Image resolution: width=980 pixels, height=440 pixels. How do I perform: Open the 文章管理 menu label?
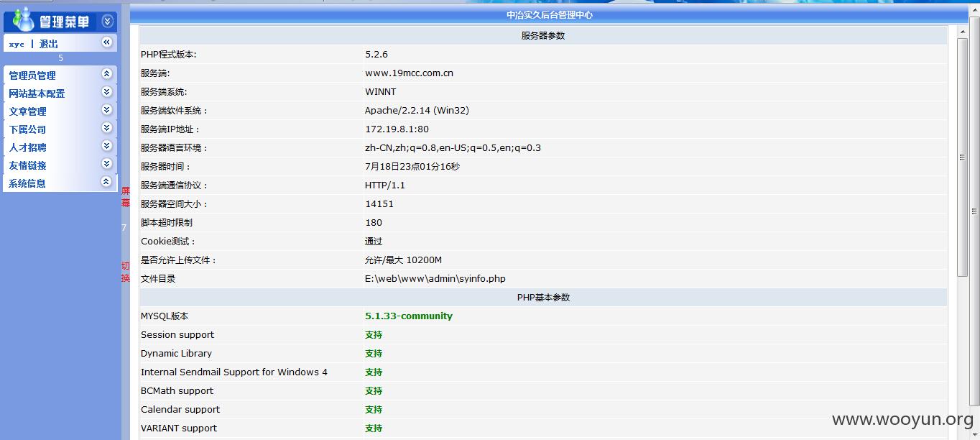point(27,111)
